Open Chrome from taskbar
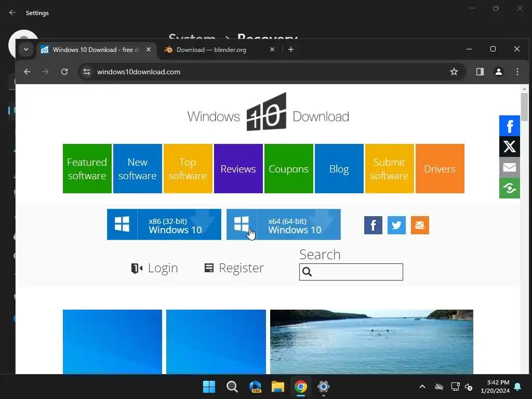Screen dimensions: 532x399 301,387
